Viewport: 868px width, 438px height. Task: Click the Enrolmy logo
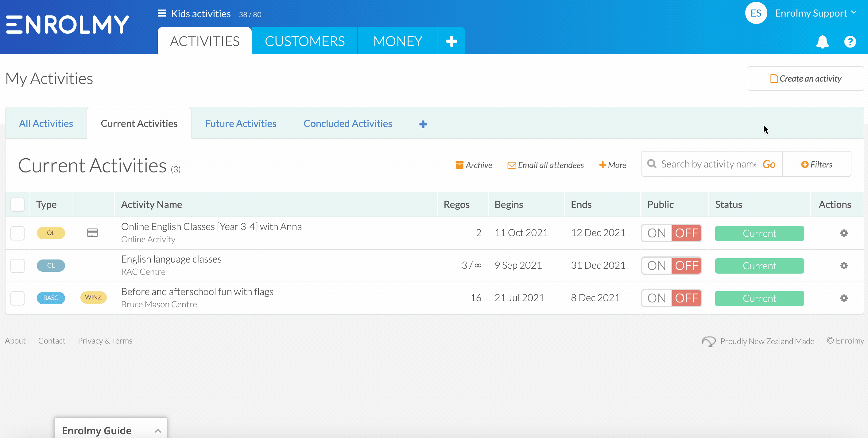(68, 25)
